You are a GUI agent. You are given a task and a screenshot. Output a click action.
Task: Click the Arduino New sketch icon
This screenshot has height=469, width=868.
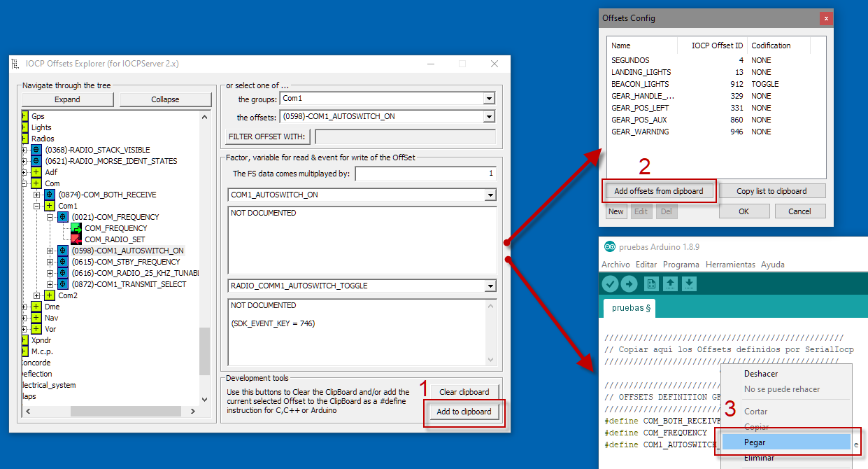pos(652,283)
